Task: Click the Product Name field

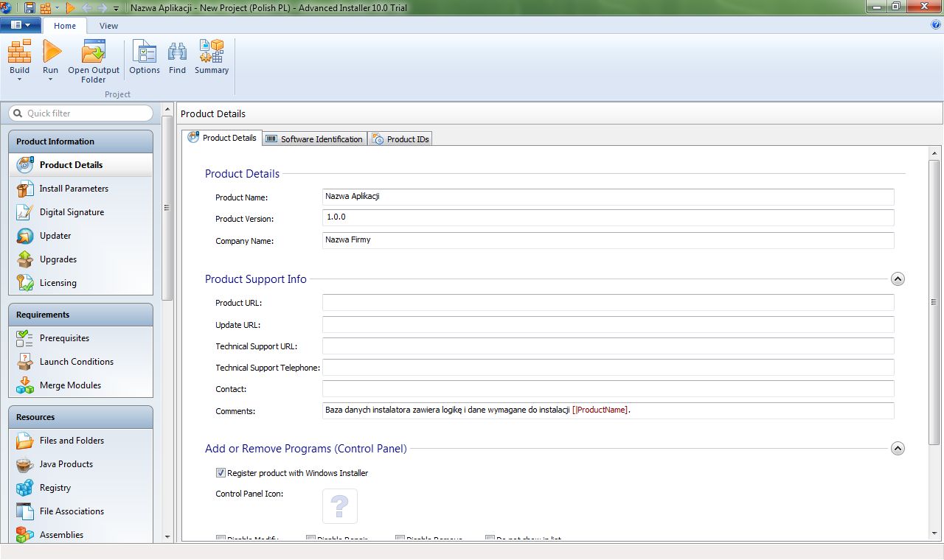Action: [608, 197]
